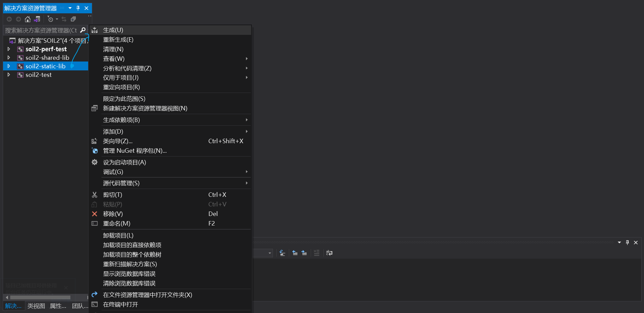This screenshot has width=644, height=313.
Task: Dismiss the notification toast at bottom left
Action: point(66,287)
